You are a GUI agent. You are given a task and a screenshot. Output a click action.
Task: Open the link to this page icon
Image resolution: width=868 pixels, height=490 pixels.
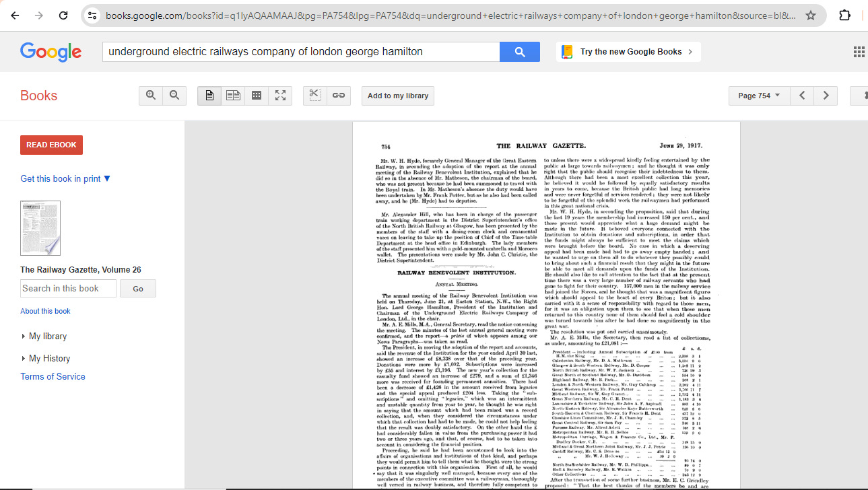339,96
